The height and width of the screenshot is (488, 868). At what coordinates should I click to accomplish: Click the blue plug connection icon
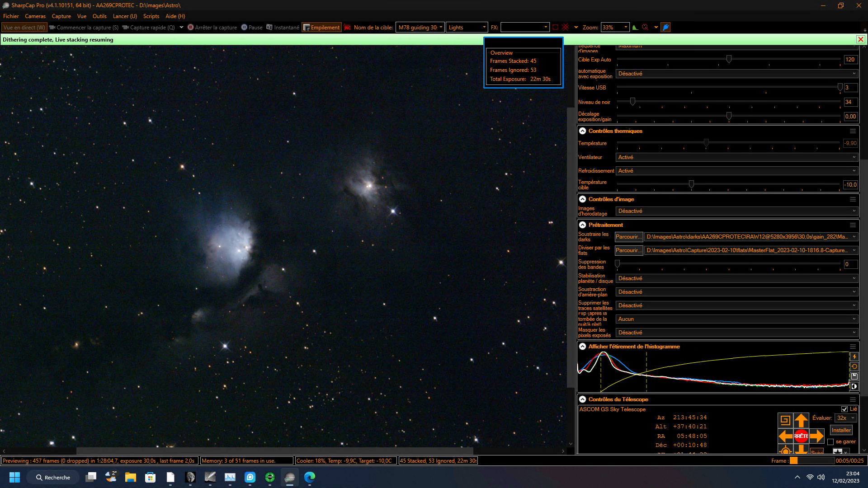(665, 28)
